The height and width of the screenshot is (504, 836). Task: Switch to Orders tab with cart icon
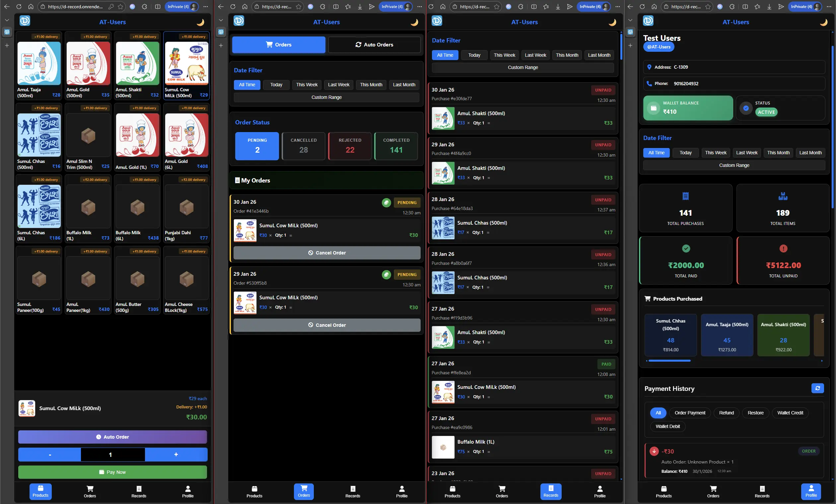pyautogui.click(x=279, y=45)
